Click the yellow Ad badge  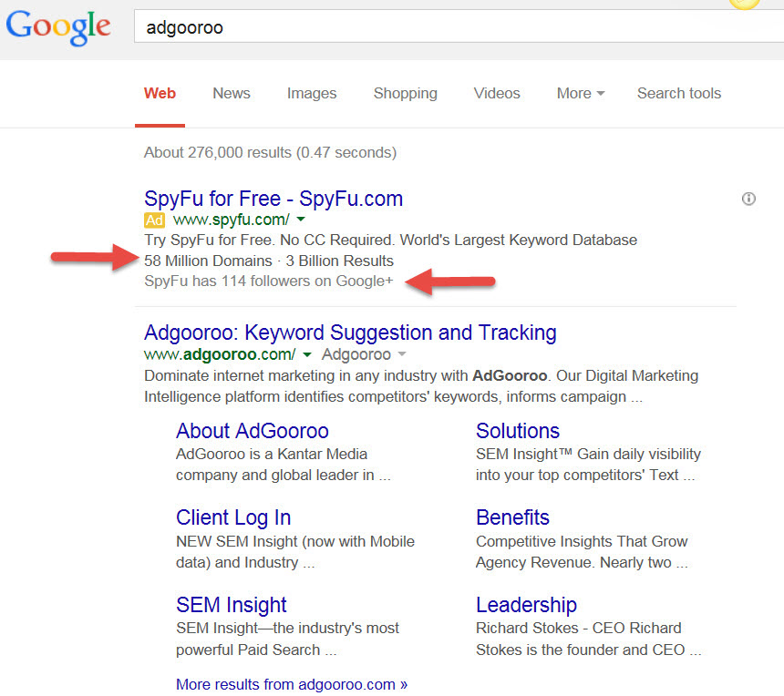(154, 220)
